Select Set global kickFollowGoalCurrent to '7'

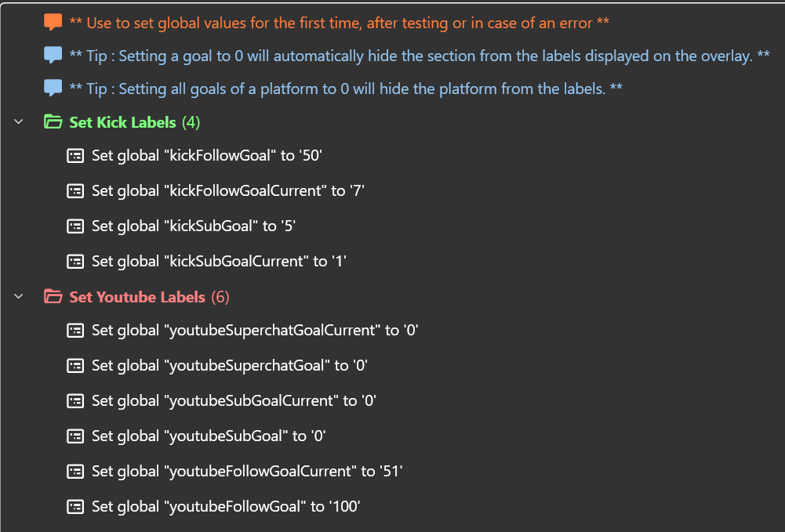(x=228, y=190)
